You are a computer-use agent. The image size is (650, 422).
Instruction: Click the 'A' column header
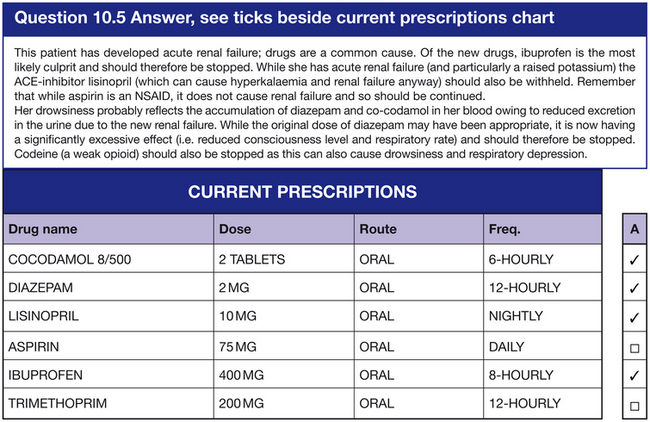[634, 228]
